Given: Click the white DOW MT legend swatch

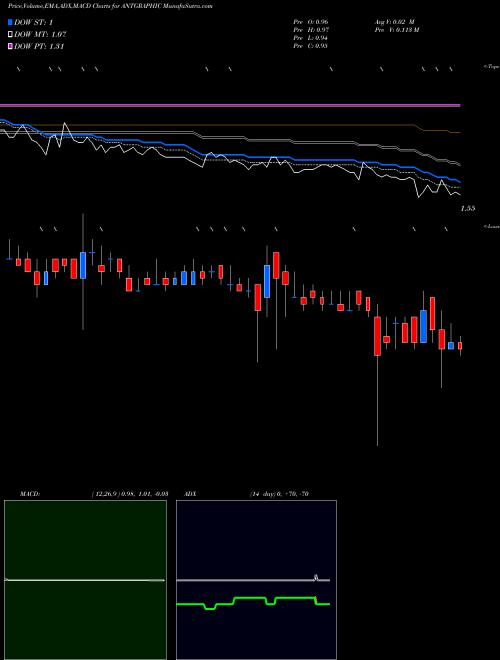Looking at the screenshot, I should click(10, 34).
